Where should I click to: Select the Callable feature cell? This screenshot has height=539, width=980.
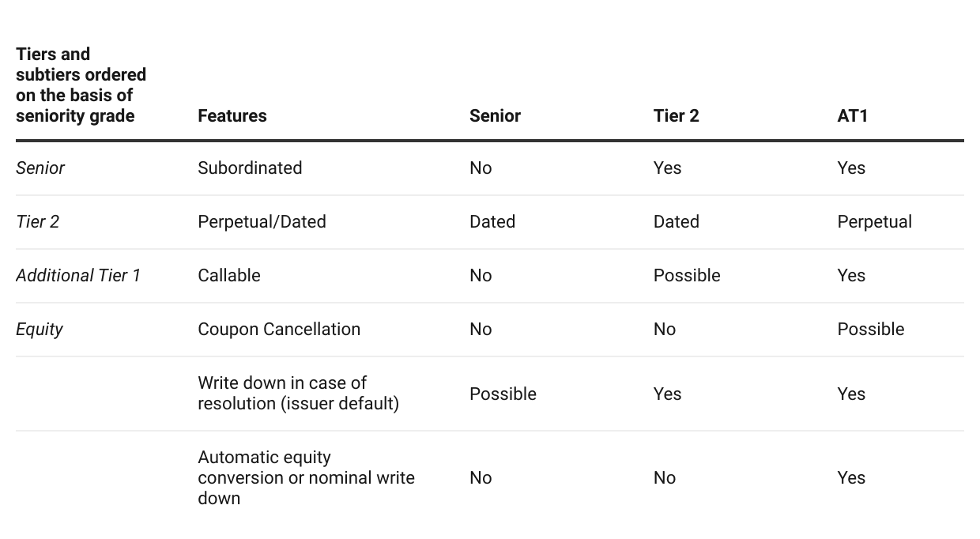pyautogui.click(x=229, y=276)
